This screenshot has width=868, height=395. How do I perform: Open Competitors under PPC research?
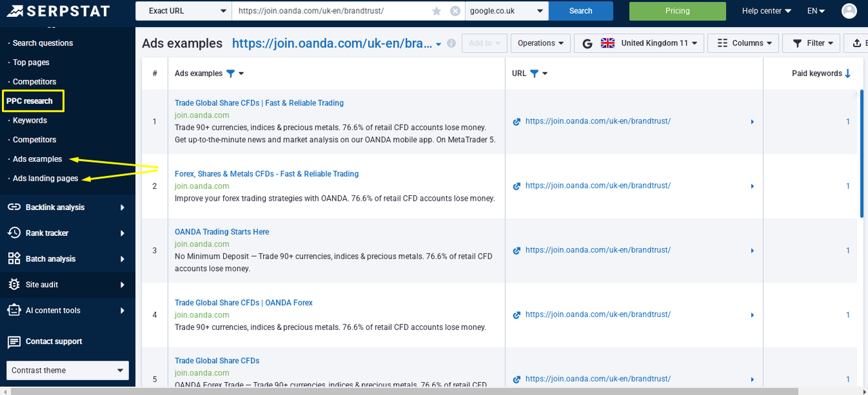pyautogui.click(x=34, y=140)
